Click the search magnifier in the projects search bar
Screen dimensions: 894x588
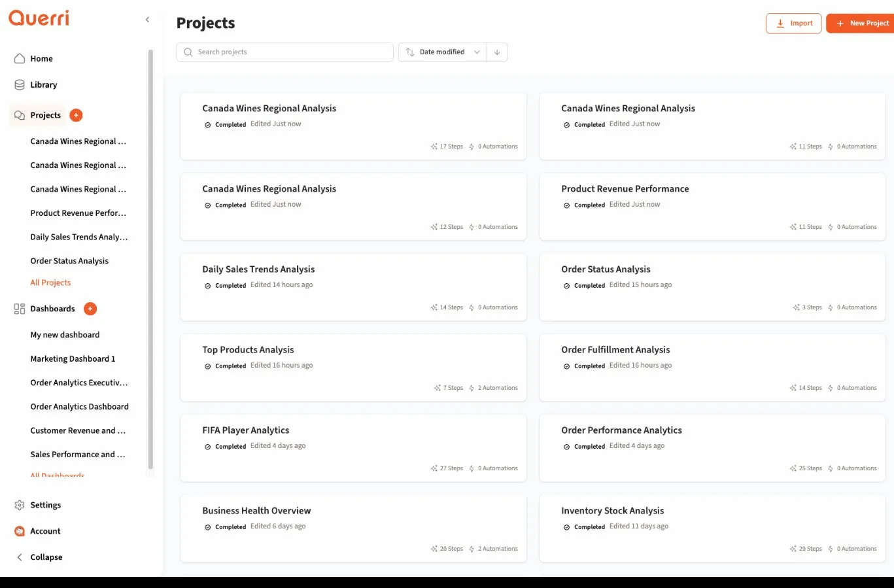(x=188, y=52)
